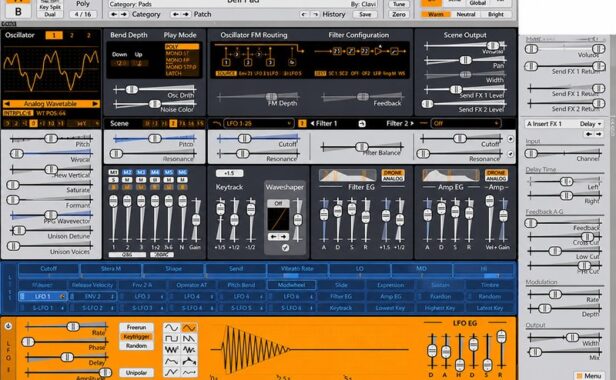The height and width of the screenshot is (380, 616).
Task: Select the Warm character button
Action: click(x=435, y=15)
